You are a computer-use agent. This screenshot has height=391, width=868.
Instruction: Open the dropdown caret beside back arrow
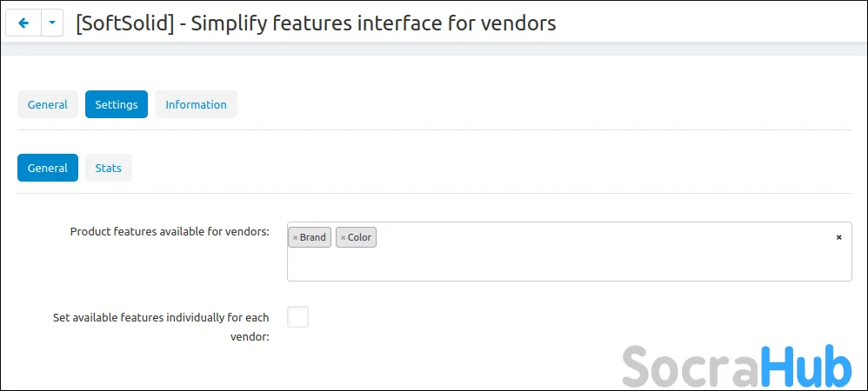(x=52, y=23)
